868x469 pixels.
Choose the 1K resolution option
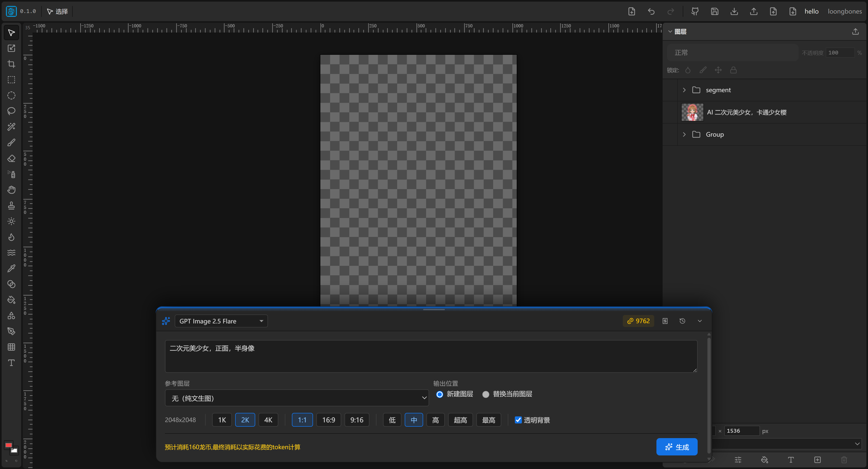point(222,420)
